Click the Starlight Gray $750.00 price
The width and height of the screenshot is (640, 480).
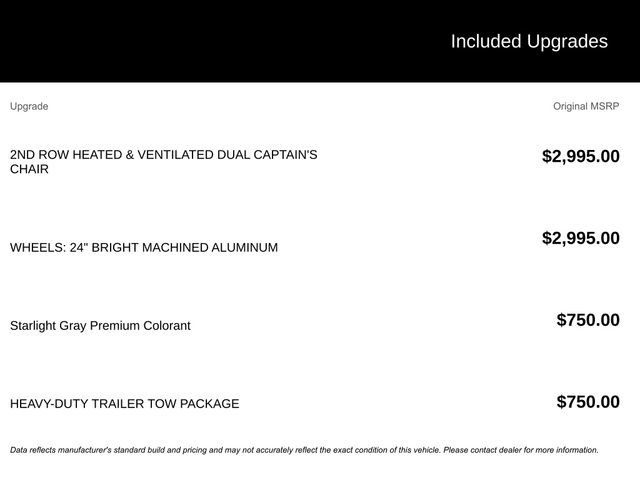(x=588, y=320)
